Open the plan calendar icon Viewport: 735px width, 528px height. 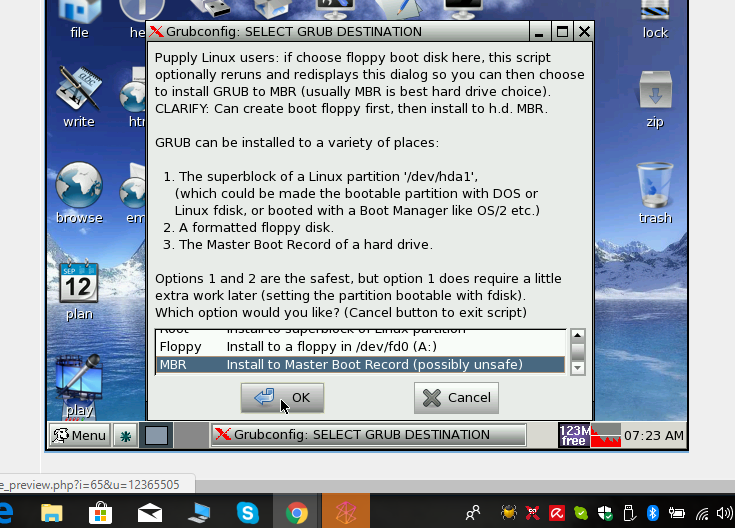tap(79, 291)
